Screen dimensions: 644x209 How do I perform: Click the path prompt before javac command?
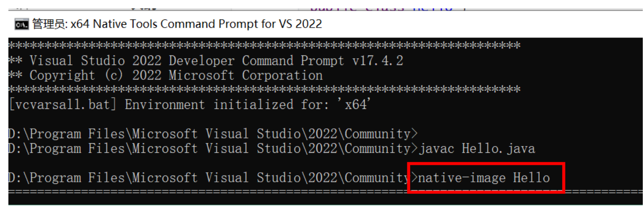(213, 149)
